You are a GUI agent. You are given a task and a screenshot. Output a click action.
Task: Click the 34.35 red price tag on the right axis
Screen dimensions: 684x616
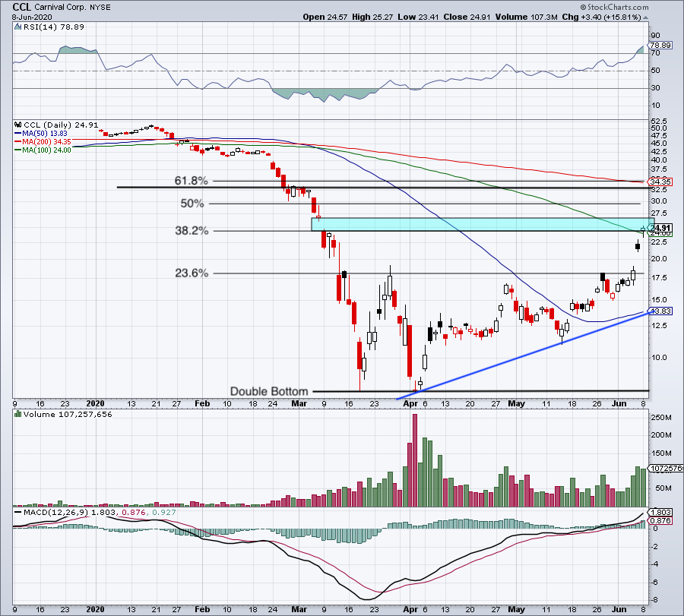coord(660,182)
